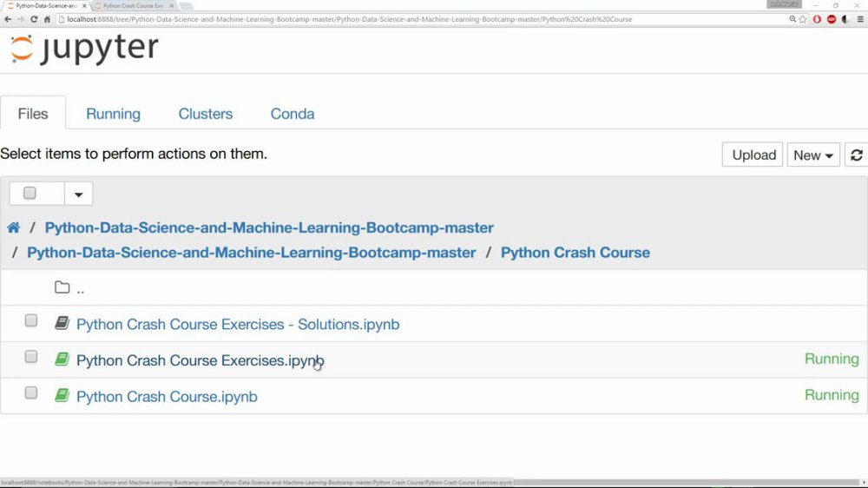
Task: Click the Opera extension icon
Action: pos(817,19)
